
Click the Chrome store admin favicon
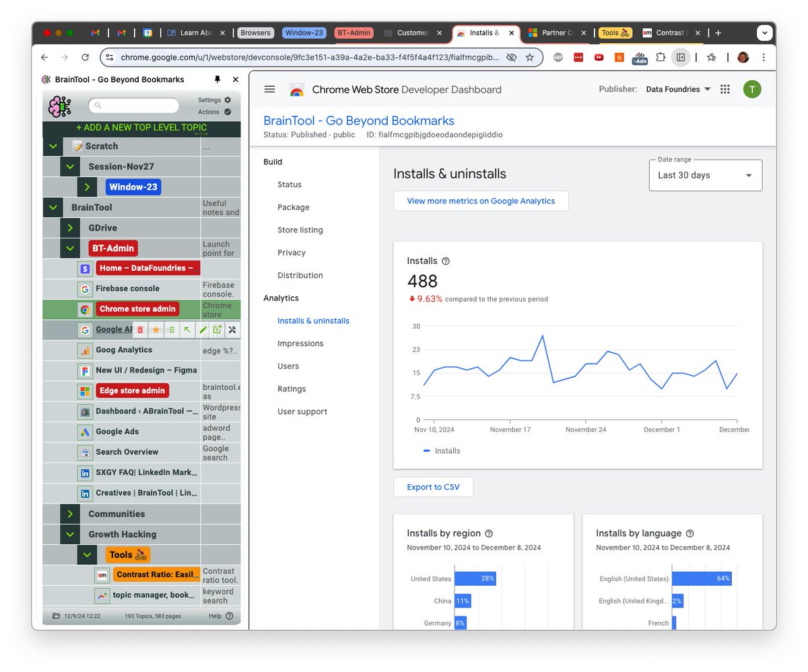coord(85,310)
